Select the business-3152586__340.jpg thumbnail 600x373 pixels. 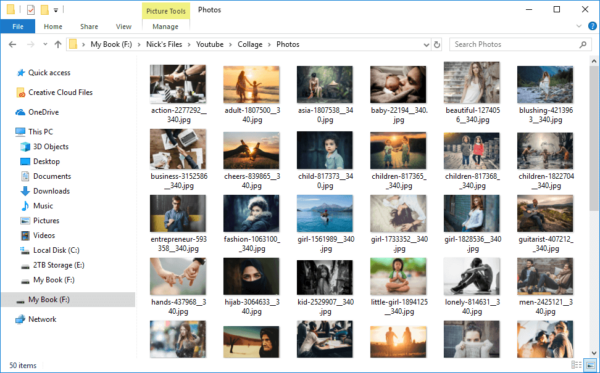[178, 149]
